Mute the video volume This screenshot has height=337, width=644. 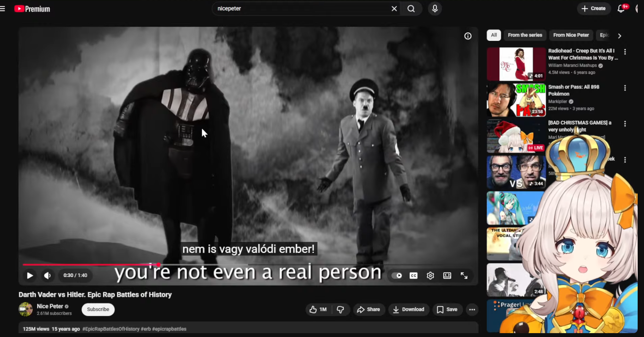point(48,276)
